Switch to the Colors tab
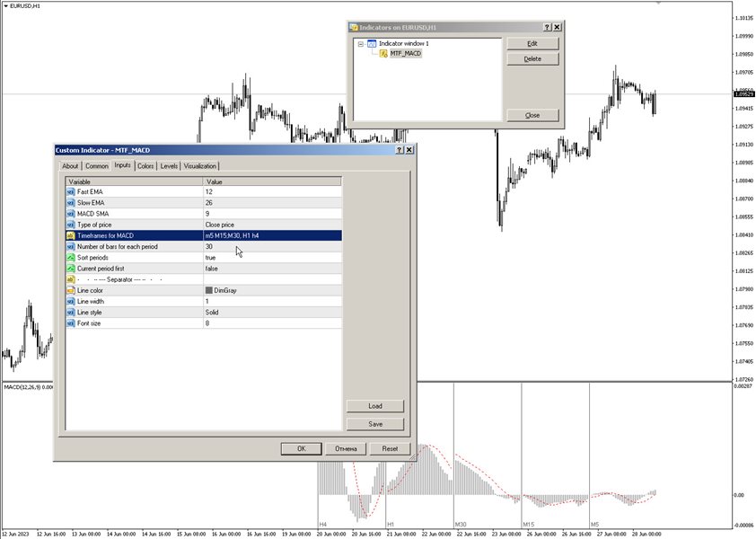 point(145,166)
